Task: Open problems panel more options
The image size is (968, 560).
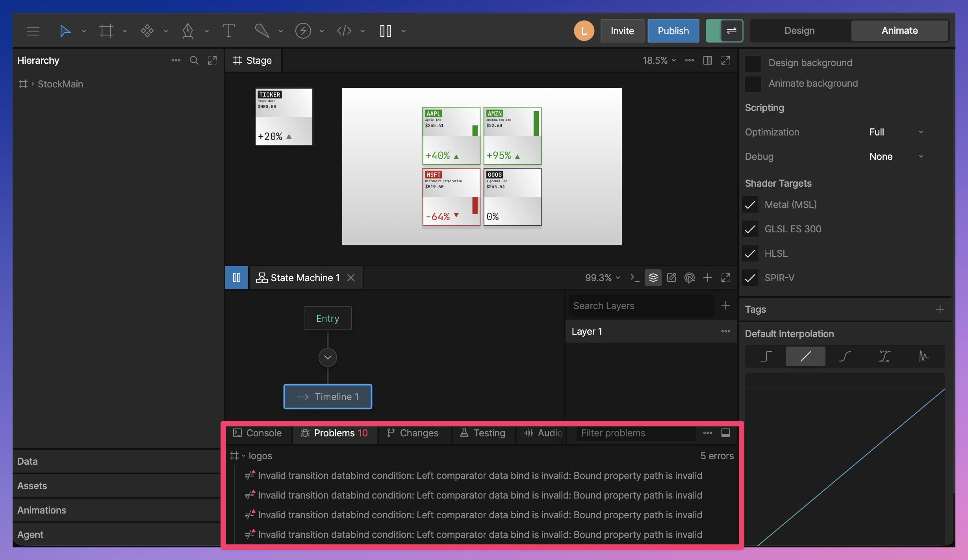Action: (707, 433)
